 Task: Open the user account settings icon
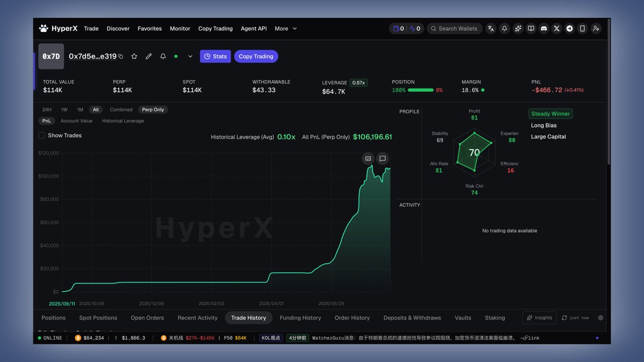coord(596,28)
